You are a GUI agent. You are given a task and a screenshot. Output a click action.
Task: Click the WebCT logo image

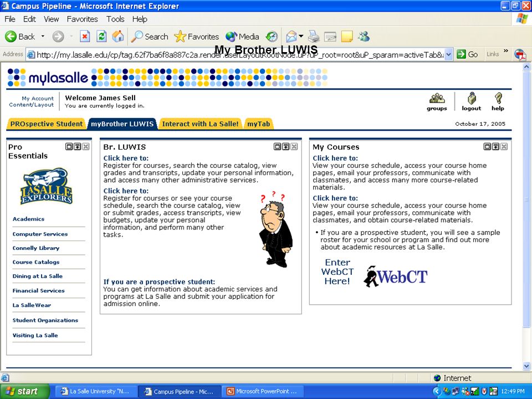point(396,276)
